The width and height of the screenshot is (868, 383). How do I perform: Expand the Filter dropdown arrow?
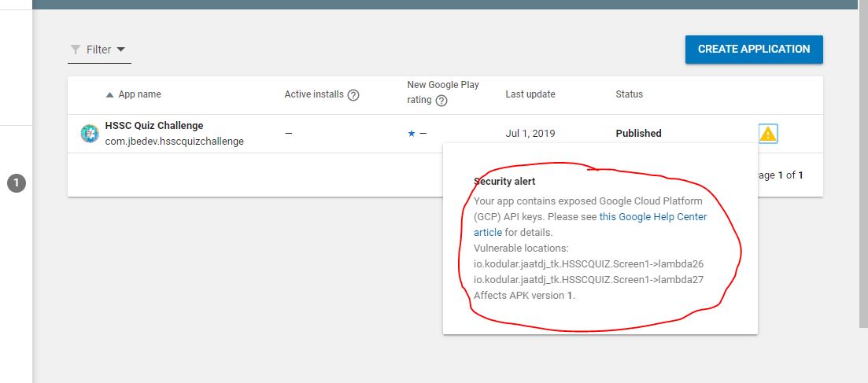[120, 50]
